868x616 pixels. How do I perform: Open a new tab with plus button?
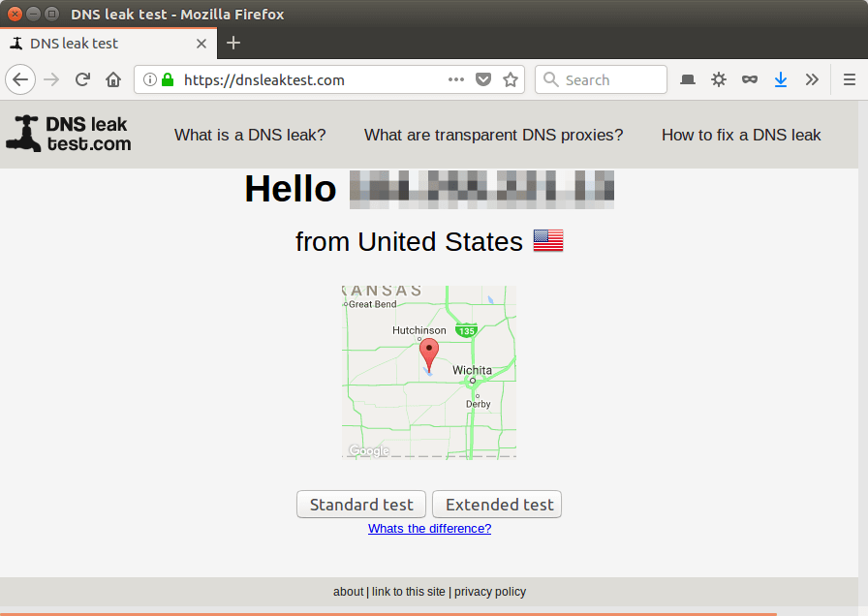[233, 43]
